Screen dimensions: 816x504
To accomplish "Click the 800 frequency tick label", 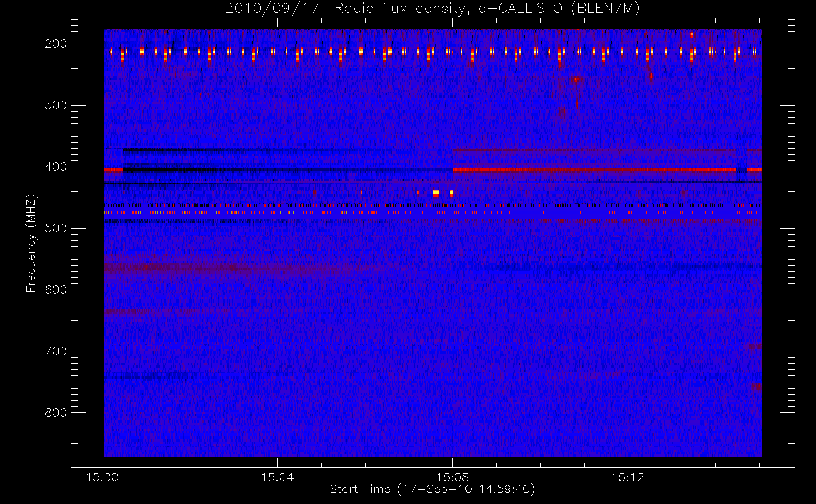I will pyautogui.click(x=56, y=413).
